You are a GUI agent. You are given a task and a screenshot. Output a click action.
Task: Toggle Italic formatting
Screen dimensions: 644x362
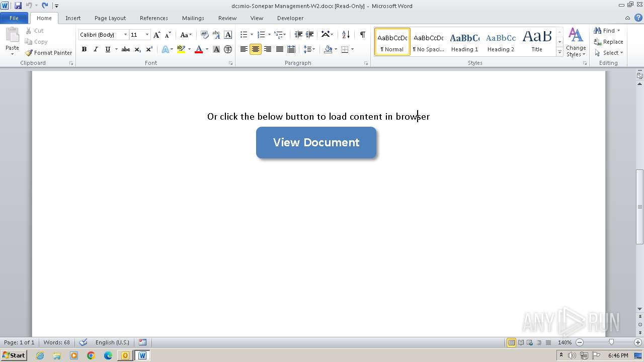[96, 49]
